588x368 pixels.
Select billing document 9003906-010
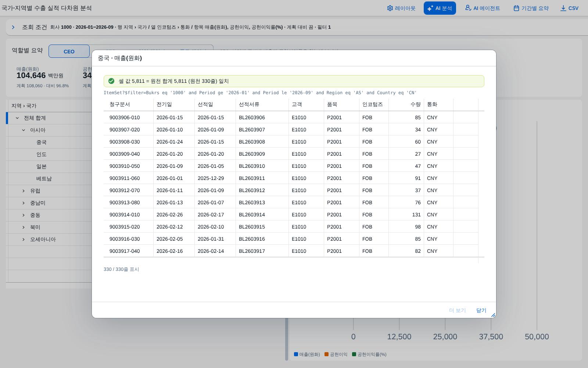click(125, 117)
